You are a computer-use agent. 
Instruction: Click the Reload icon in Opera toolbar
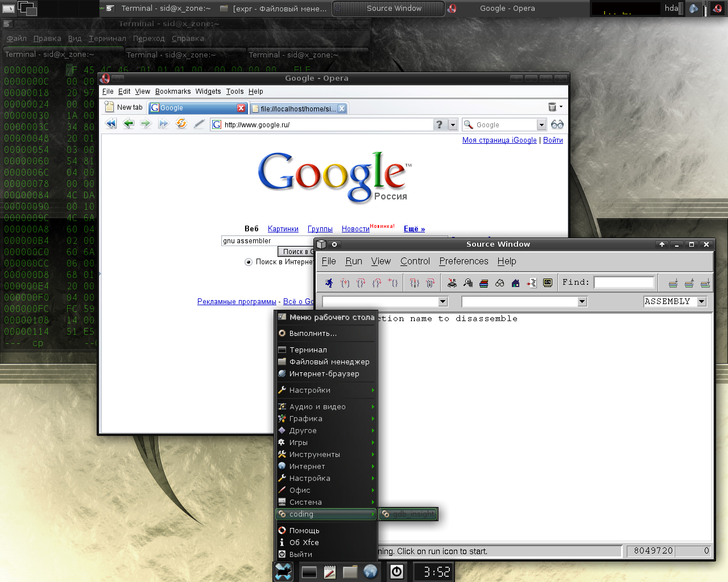point(181,123)
